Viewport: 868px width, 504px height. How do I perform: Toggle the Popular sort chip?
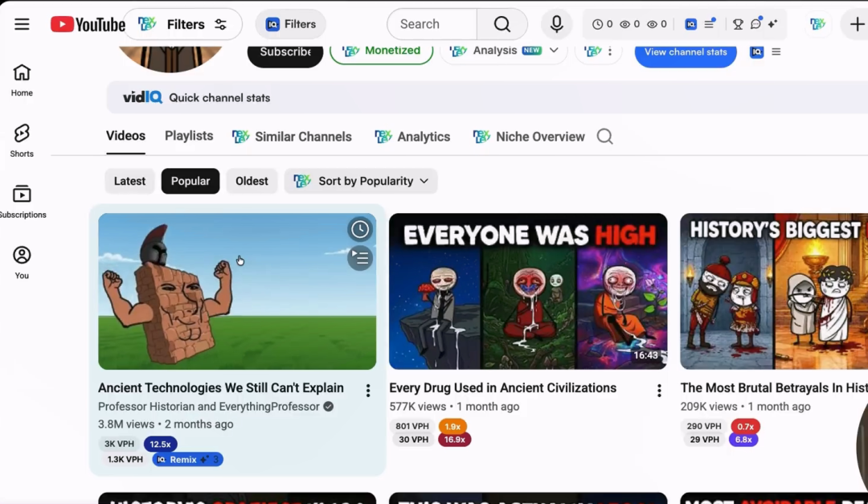coord(190,181)
